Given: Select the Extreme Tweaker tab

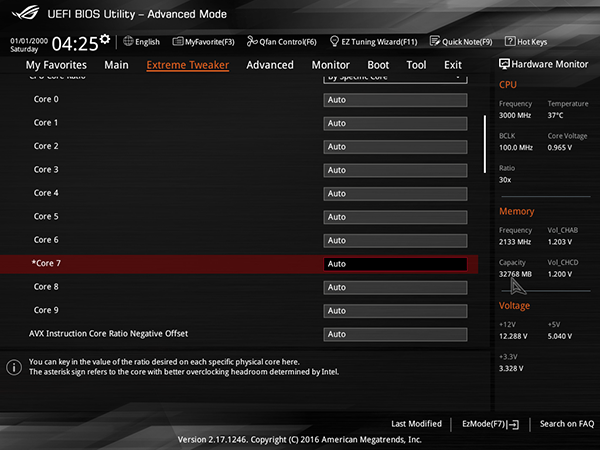Looking at the screenshot, I should click(188, 65).
